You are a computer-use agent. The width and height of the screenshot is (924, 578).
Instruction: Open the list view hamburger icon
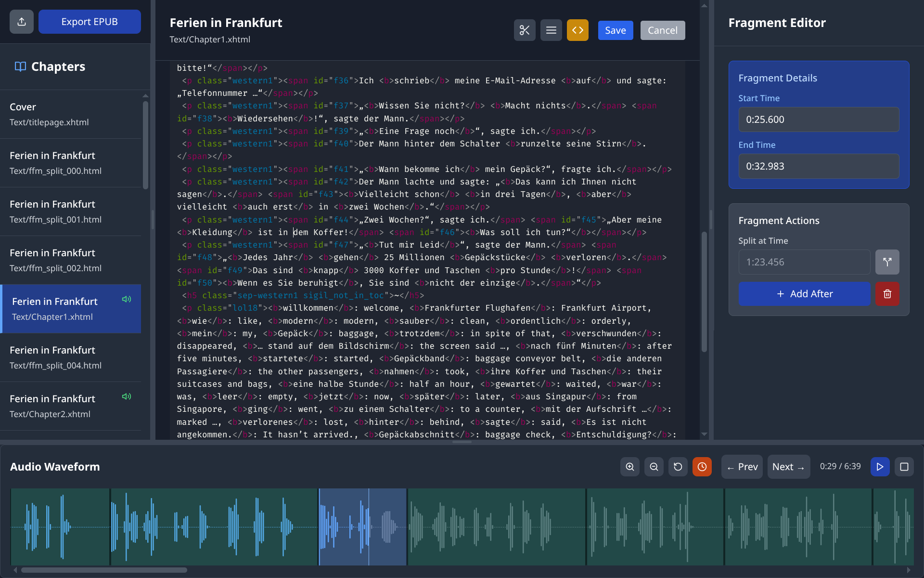[551, 30]
